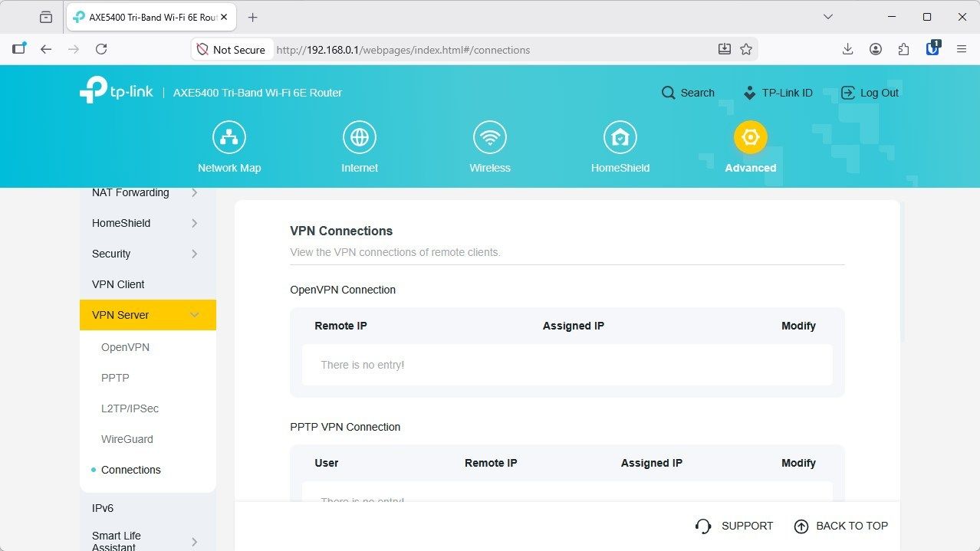Click the PPTP VPN Connection section label

point(345,427)
